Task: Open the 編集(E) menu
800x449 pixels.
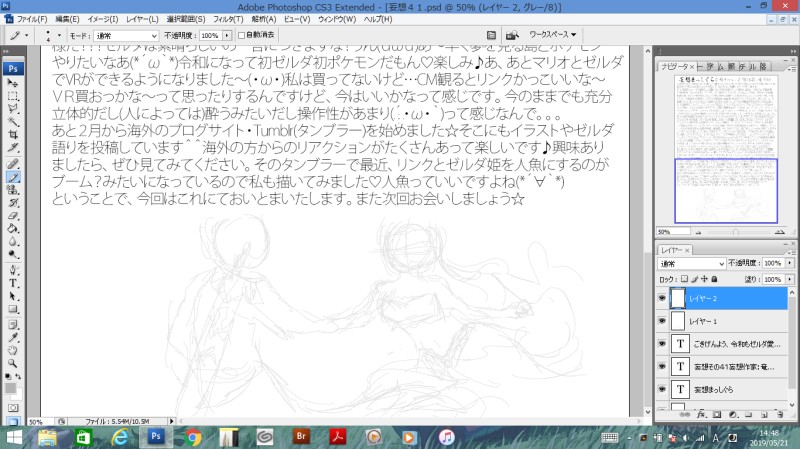Action: [x=67, y=19]
